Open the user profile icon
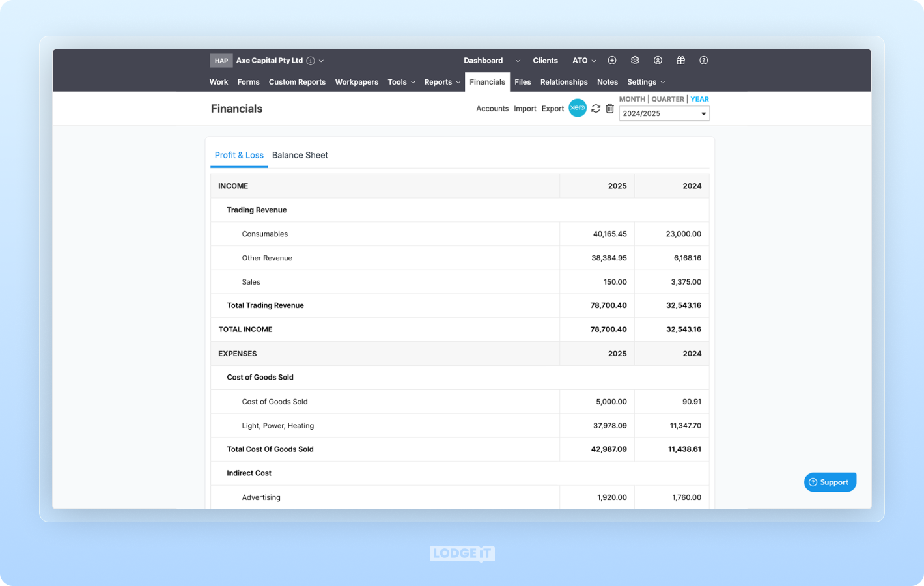 coord(658,60)
